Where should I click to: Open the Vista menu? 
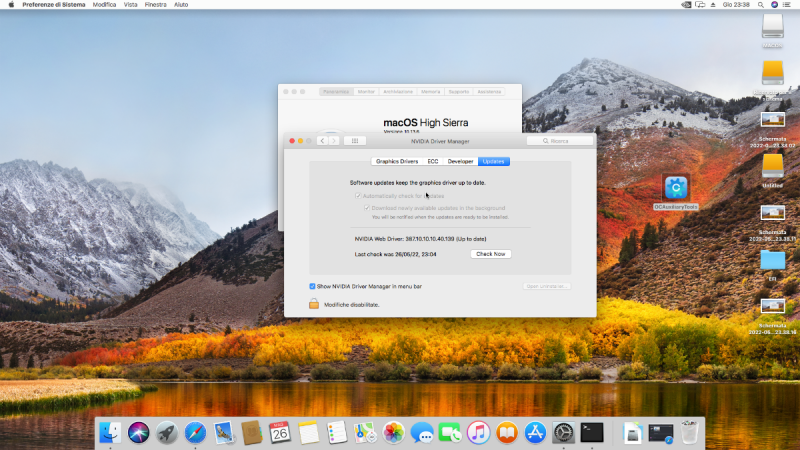131,5
